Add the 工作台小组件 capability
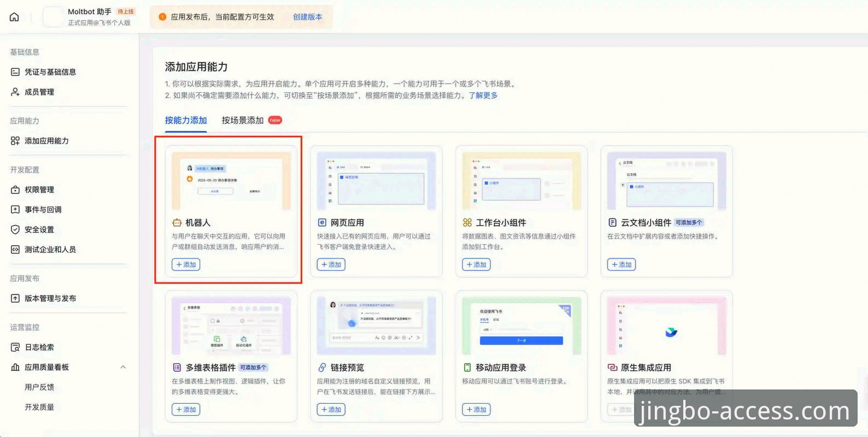The width and height of the screenshot is (868, 437). click(x=476, y=265)
